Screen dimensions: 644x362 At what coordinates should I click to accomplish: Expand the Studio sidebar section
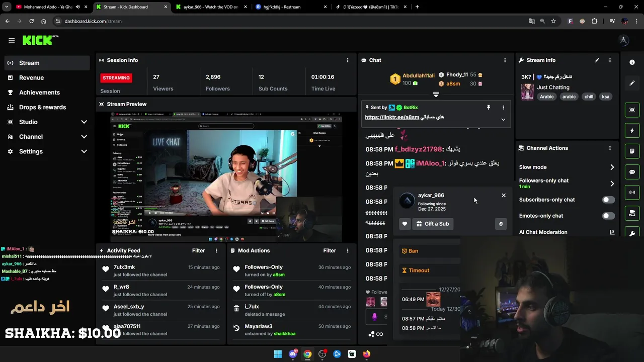coord(84,122)
